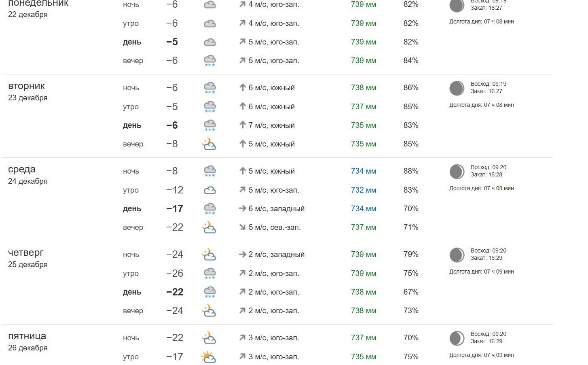
Task: Select the пятница day heading
Action: tap(27, 336)
